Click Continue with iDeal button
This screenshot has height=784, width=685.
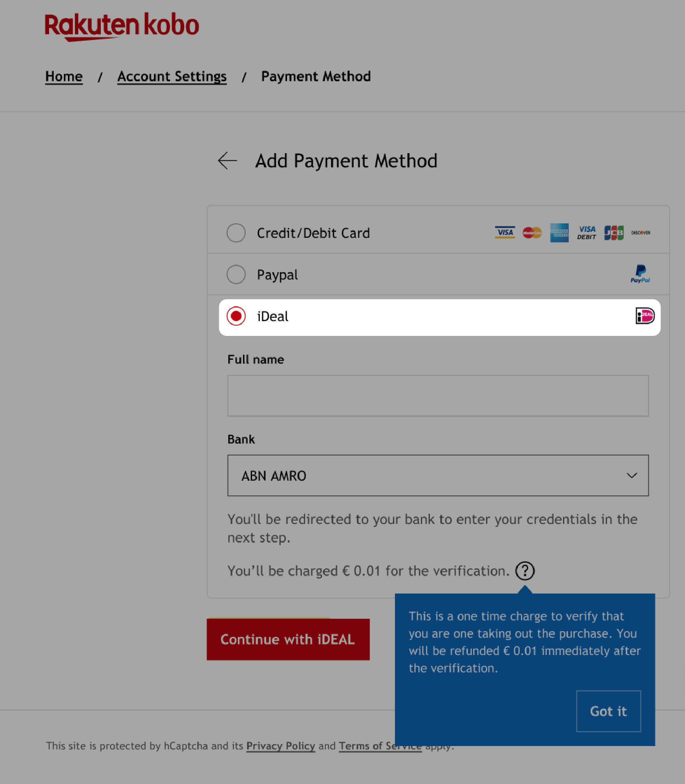pos(288,639)
